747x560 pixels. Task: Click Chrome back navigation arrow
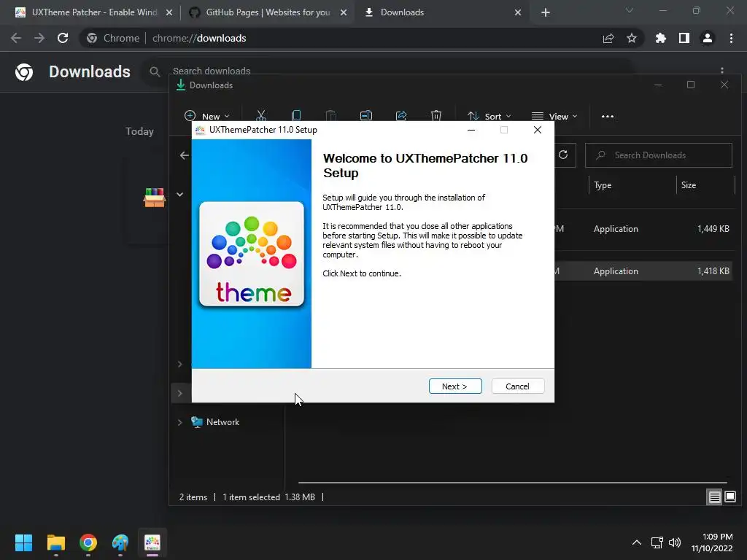pyautogui.click(x=16, y=38)
